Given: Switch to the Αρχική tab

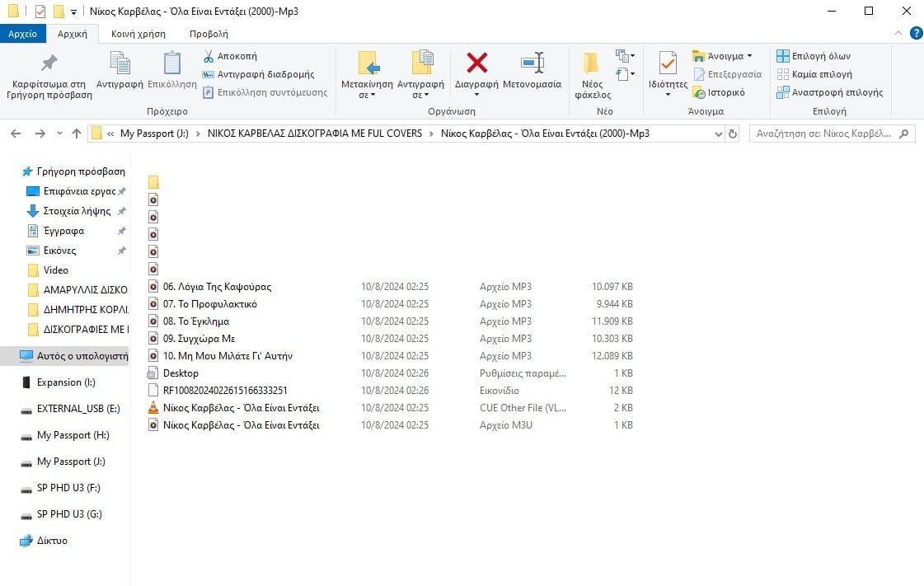Looking at the screenshot, I should pos(72,34).
